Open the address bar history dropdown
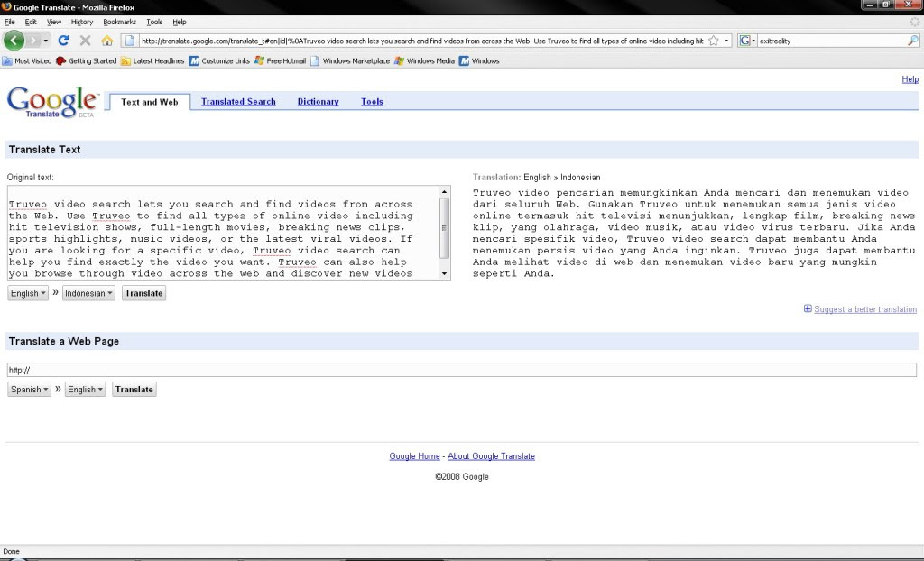924x561 pixels. click(726, 41)
